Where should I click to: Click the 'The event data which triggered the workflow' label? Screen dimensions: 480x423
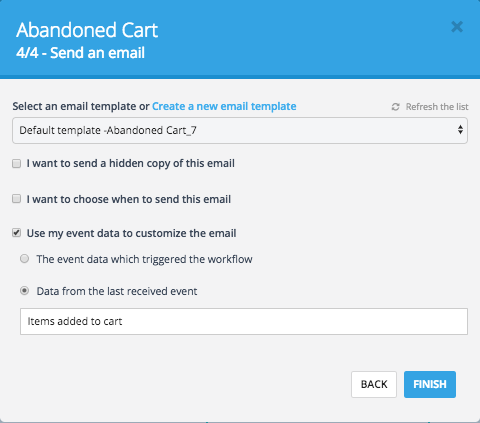click(144, 259)
